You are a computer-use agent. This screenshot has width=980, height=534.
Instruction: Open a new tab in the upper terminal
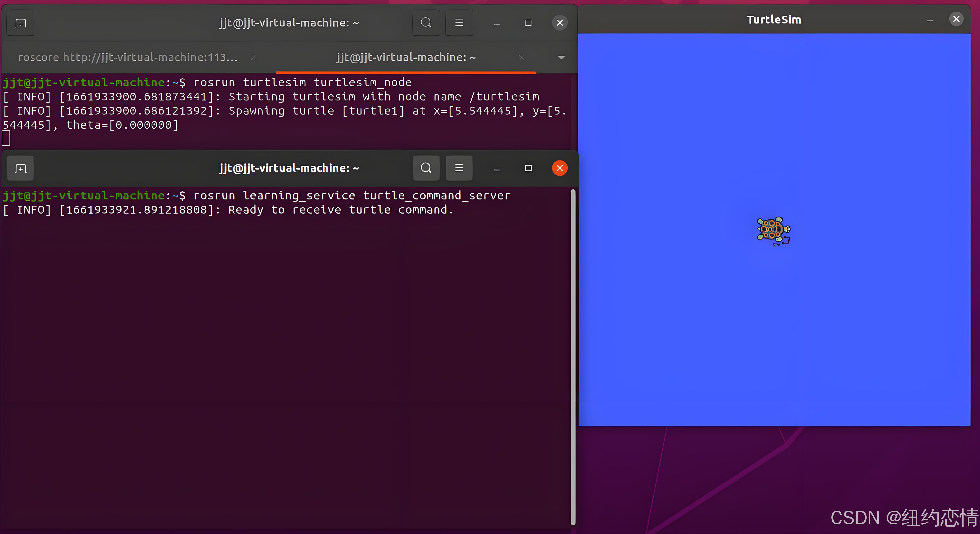coord(21,23)
